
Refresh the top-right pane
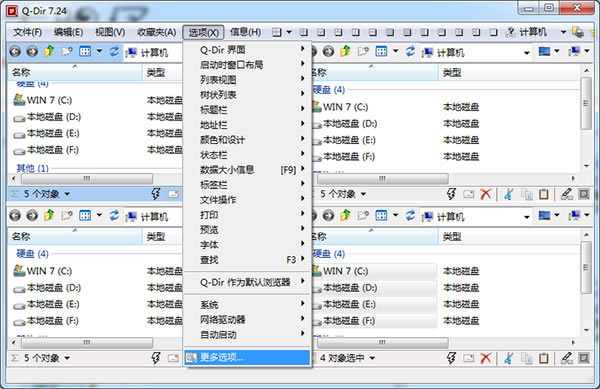click(410, 51)
